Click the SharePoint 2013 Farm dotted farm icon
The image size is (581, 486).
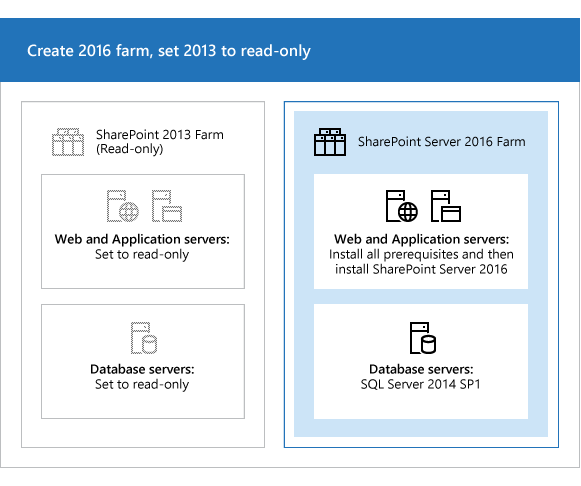pyautogui.click(x=68, y=142)
